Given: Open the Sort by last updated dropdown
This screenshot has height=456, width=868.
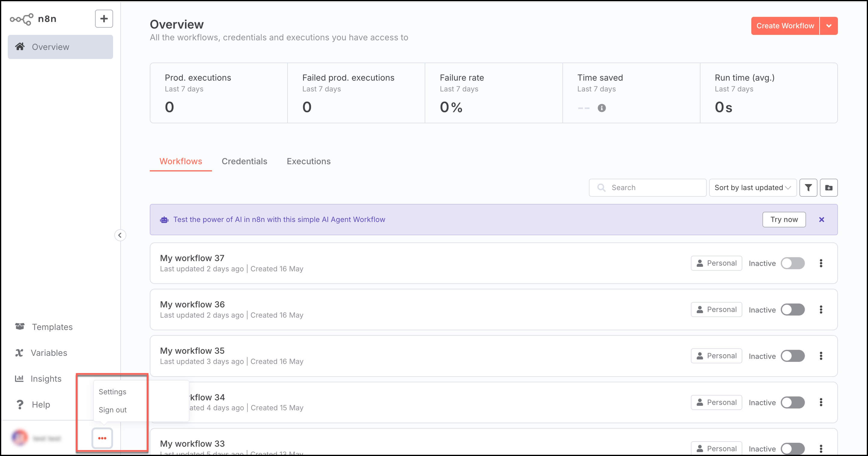Looking at the screenshot, I should (x=752, y=188).
